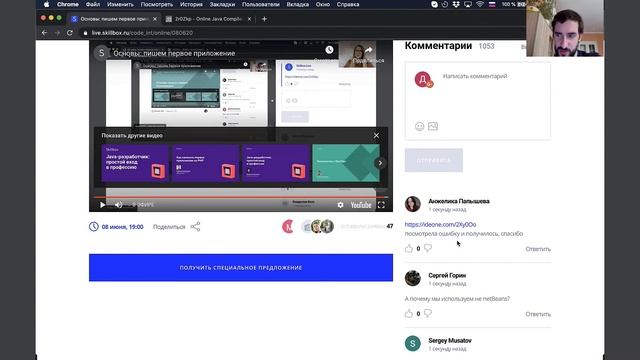Open the third purple suggested video thumbnail
This screenshot has height=360, width=640.
click(x=276, y=163)
